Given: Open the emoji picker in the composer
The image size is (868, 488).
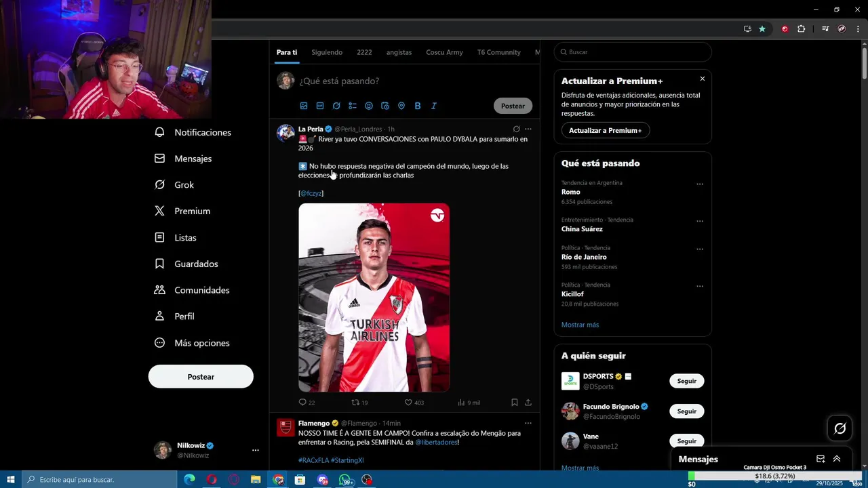Looking at the screenshot, I should 369,106.
